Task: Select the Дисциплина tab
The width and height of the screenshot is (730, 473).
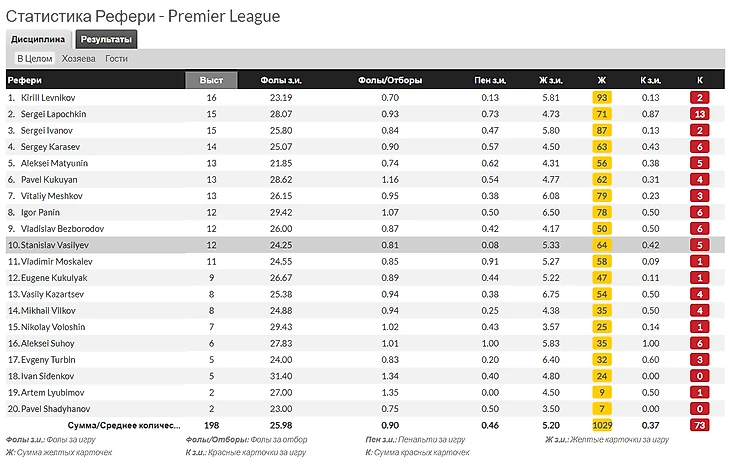Action: click(38, 39)
